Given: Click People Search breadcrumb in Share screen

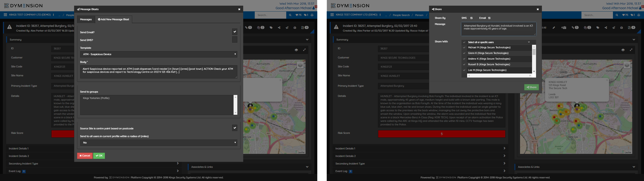Looking at the screenshot, I should pyautogui.click(x=401, y=15).
